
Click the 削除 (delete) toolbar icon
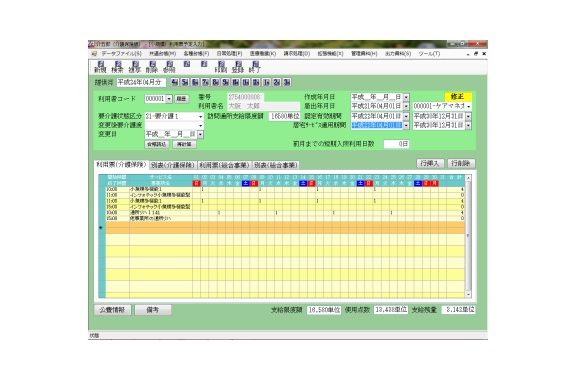click(152, 67)
